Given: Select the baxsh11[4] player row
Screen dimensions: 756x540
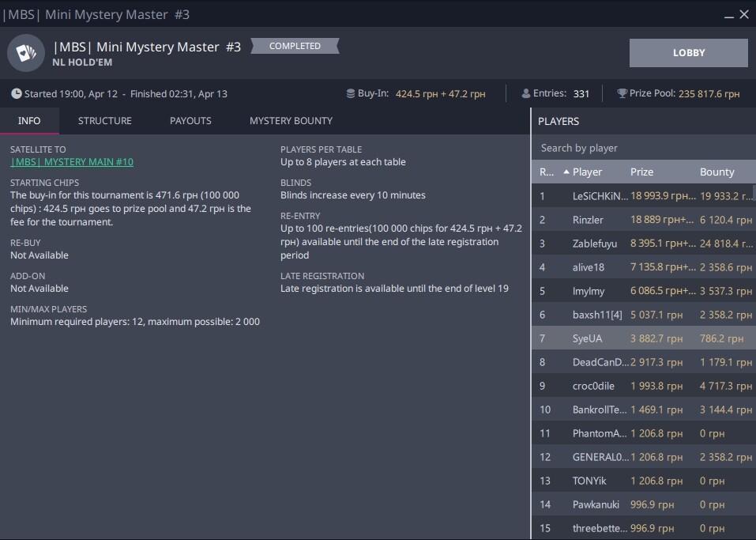Looking at the screenshot, I should coord(644,315).
